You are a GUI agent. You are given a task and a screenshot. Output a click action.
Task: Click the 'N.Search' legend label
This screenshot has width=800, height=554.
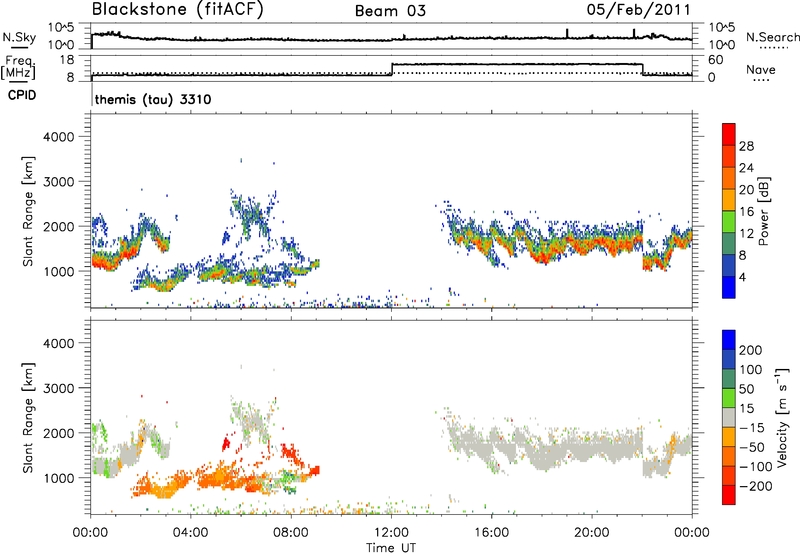coord(772,37)
